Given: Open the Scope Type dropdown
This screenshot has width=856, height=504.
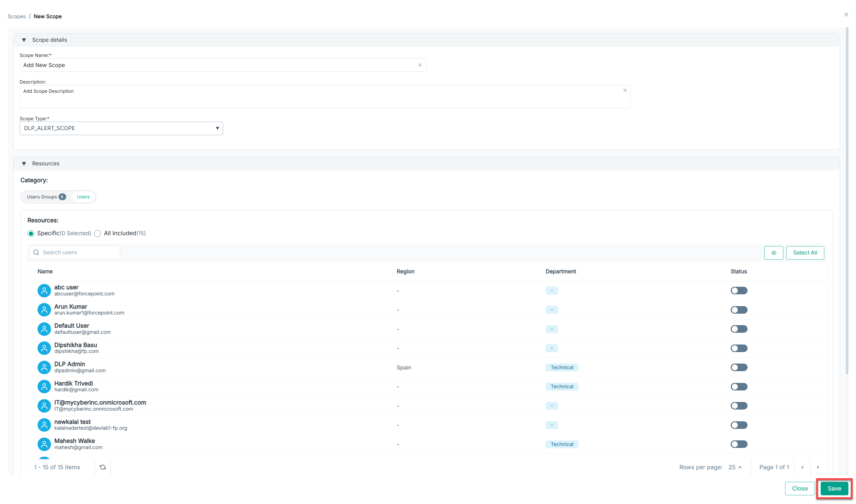Looking at the screenshot, I should pyautogui.click(x=121, y=128).
